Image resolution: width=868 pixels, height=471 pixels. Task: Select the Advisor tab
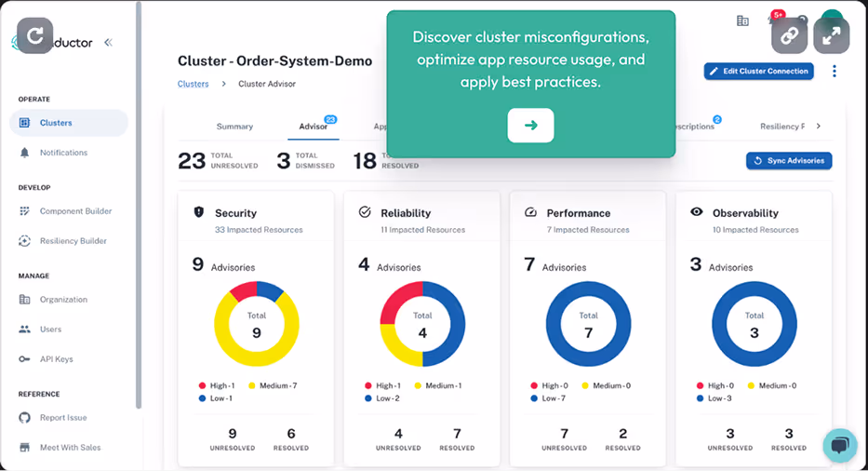[314, 127]
